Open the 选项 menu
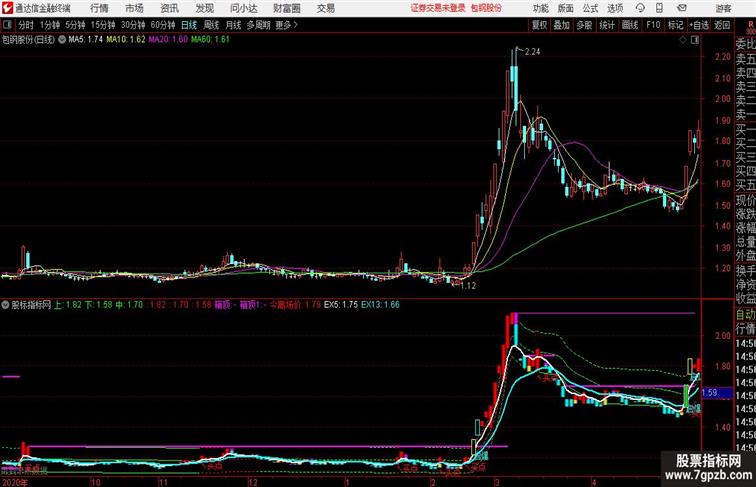Image resolution: width=756 pixels, height=487 pixels. [x=615, y=8]
